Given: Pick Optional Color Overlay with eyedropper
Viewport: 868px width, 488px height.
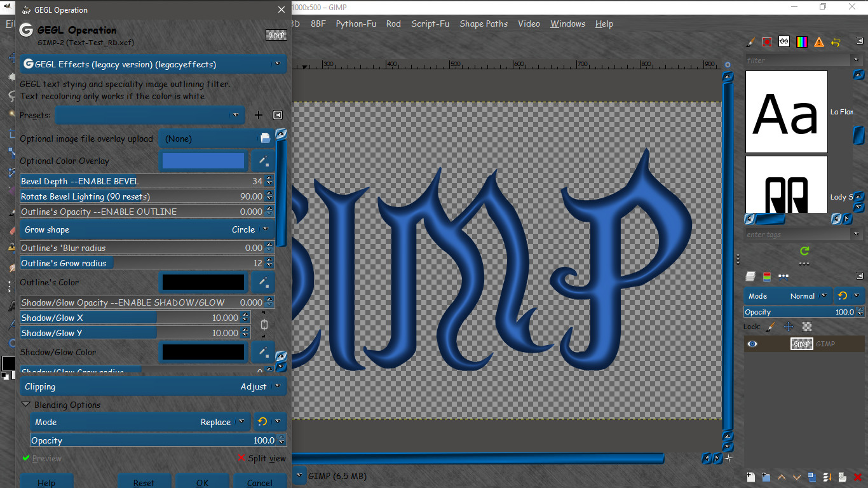Looking at the screenshot, I should (263, 161).
